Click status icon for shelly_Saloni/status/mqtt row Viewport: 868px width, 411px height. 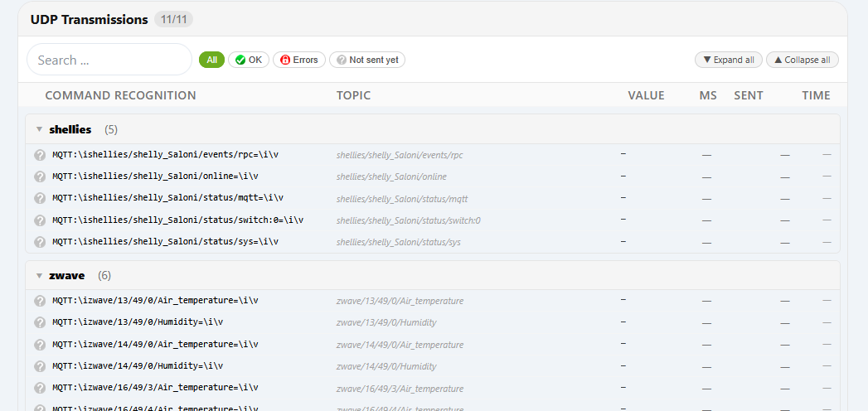click(x=40, y=198)
